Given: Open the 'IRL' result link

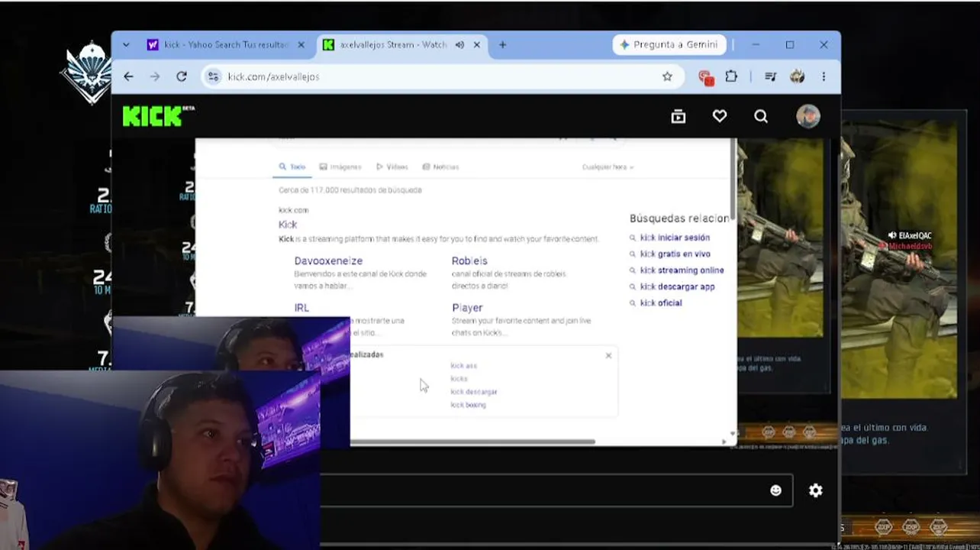Looking at the screenshot, I should (301, 308).
